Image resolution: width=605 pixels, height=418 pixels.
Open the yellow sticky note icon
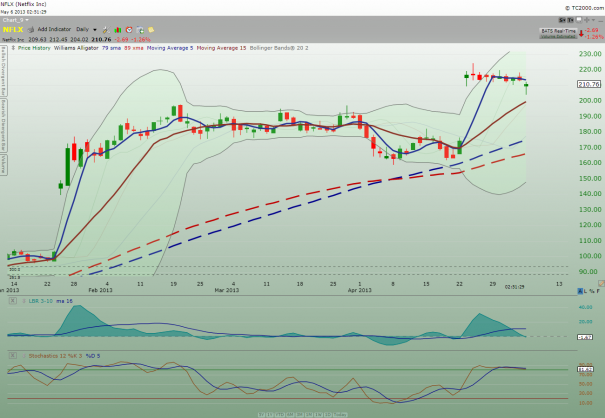pos(151,30)
